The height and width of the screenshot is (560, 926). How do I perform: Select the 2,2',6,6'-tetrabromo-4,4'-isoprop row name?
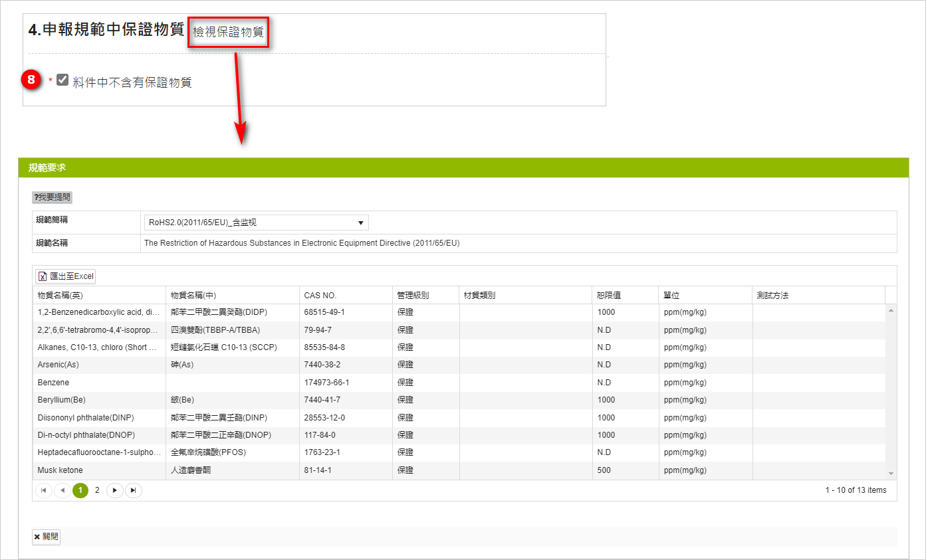(x=98, y=329)
